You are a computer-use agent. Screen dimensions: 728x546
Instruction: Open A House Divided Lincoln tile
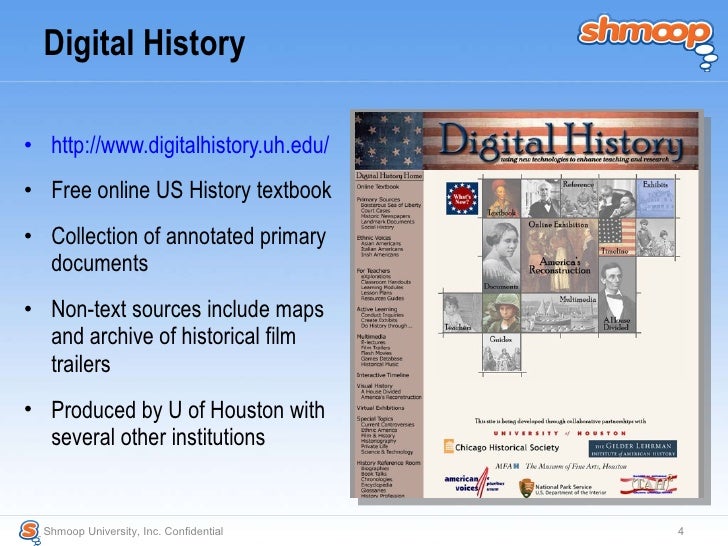tap(617, 294)
